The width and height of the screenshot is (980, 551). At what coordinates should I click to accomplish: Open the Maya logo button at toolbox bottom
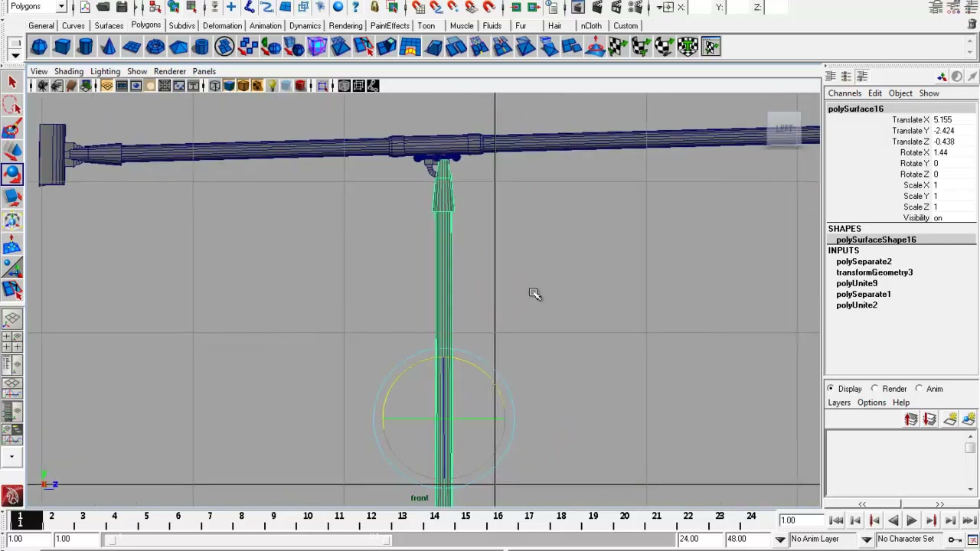click(x=11, y=496)
